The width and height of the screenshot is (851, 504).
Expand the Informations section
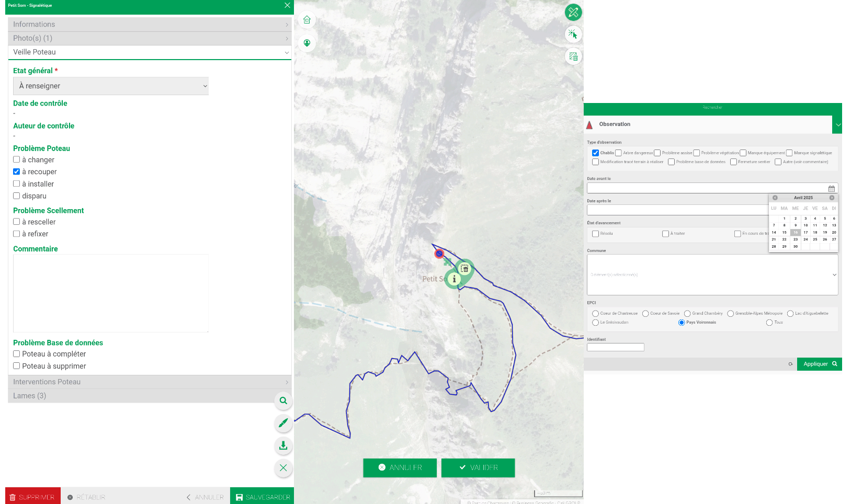(x=150, y=25)
